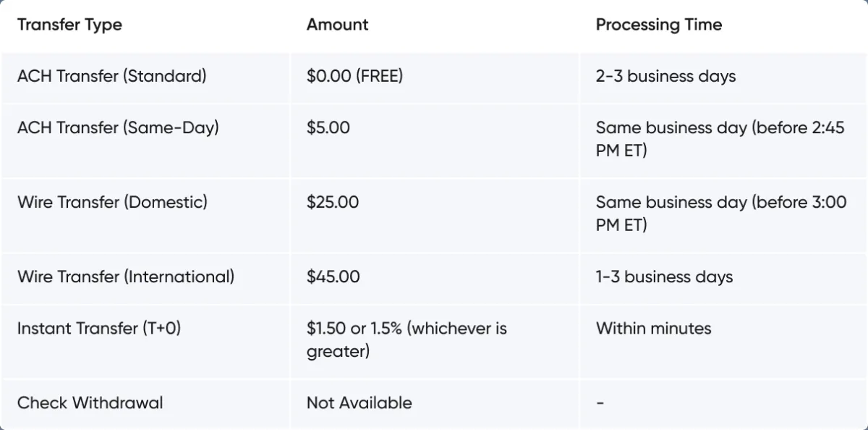The image size is (868, 430).
Task: Click the $0.00 (FREE) amount
Action: pyautogui.click(x=354, y=76)
